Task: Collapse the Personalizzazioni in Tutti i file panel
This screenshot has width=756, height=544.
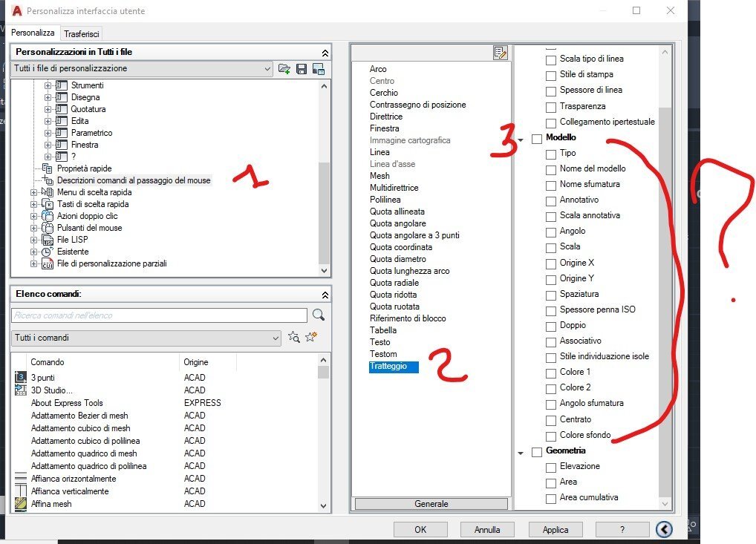Action: (x=325, y=53)
